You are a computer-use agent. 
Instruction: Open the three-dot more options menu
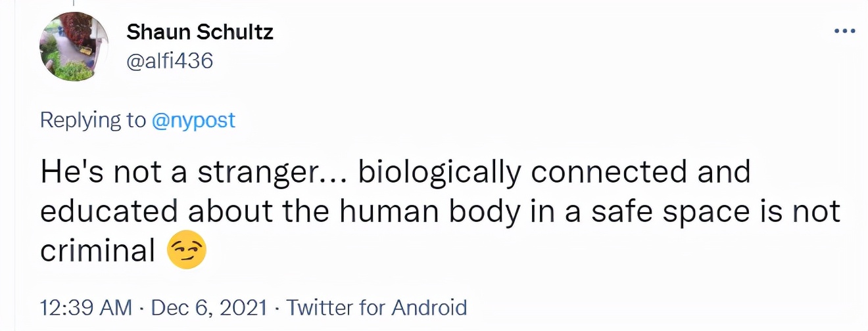[x=844, y=31]
